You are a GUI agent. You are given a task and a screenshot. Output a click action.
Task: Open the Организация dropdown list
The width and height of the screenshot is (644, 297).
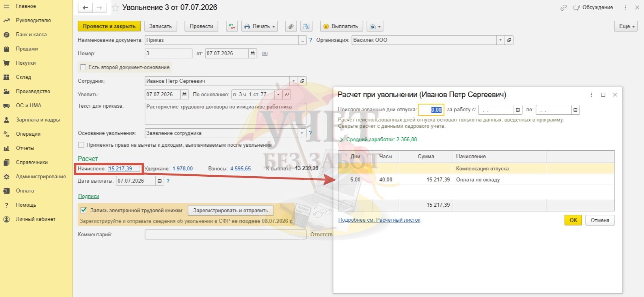(x=501, y=40)
